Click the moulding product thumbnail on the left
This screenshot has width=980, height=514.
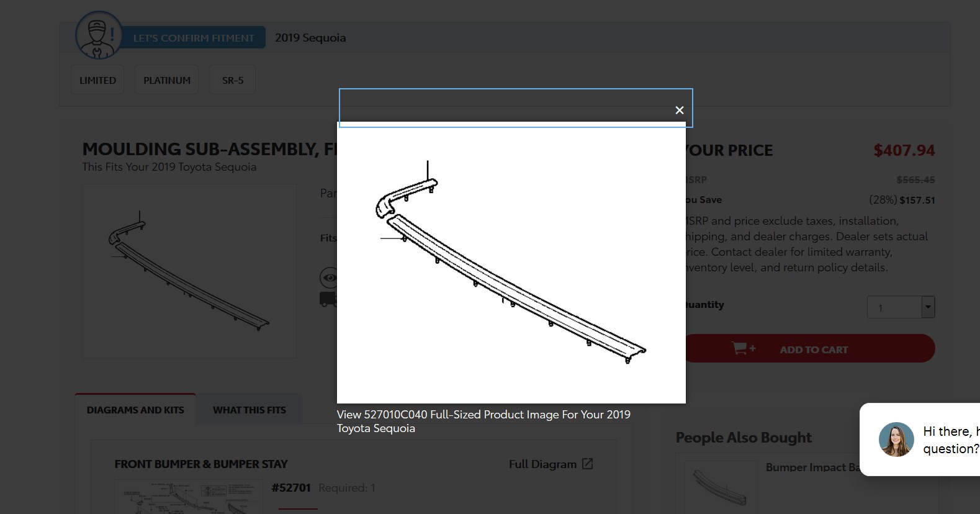click(x=189, y=271)
